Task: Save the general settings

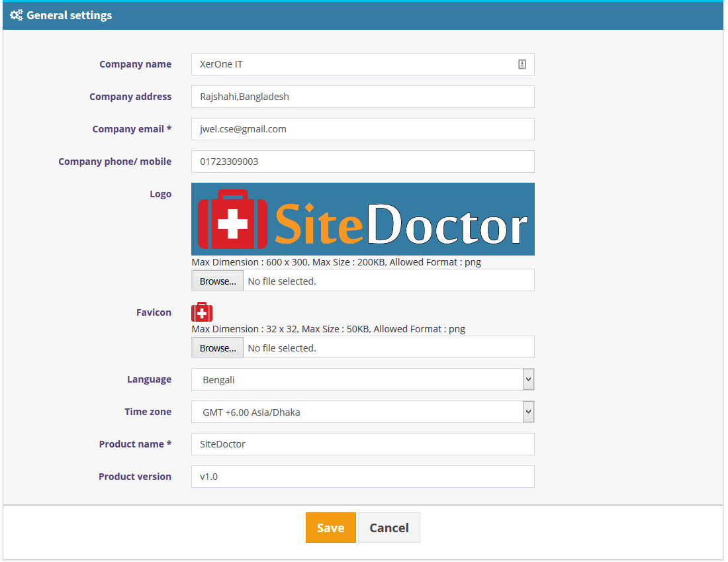Action: (330, 528)
